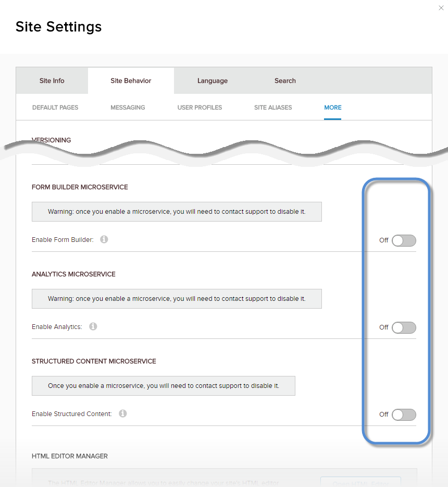
Task: Close the Site Settings panel
Action: (441, 8)
